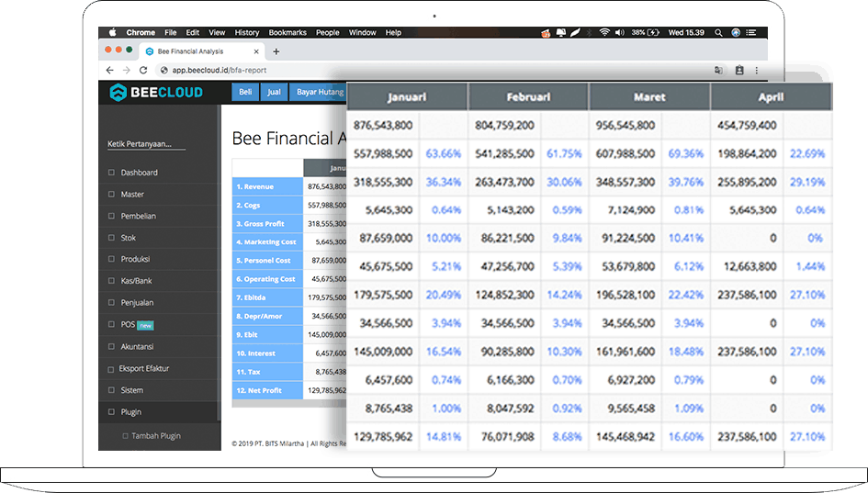Reload the page with the refresh icon
The width and height of the screenshot is (868, 493).
point(143,70)
